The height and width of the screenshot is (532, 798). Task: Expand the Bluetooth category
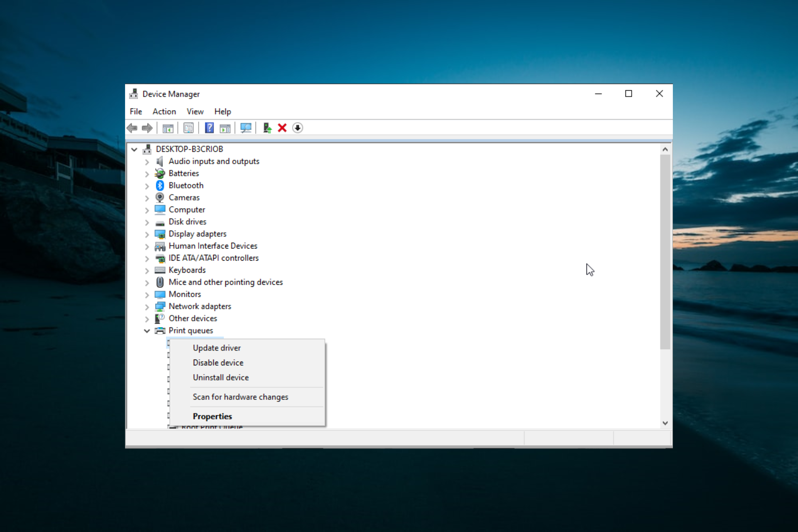(147, 186)
